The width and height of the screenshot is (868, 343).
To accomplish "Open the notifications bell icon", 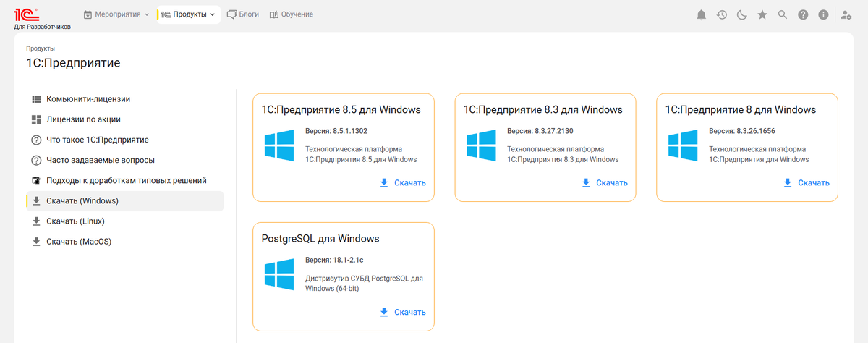I will [x=701, y=14].
